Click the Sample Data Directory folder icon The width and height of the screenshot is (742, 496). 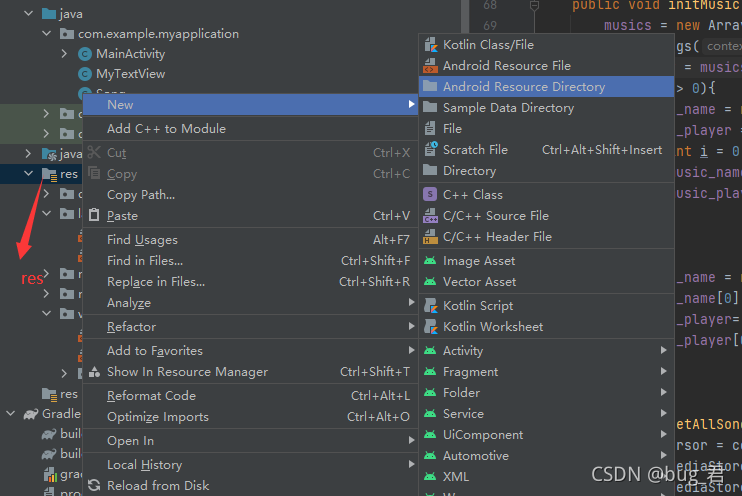click(430, 107)
